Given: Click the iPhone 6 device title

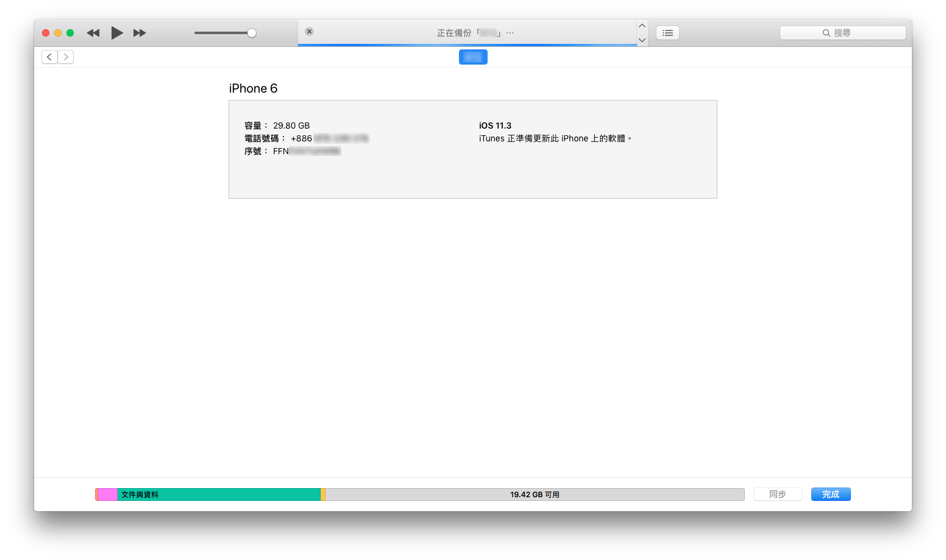Looking at the screenshot, I should [x=253, y=88].
